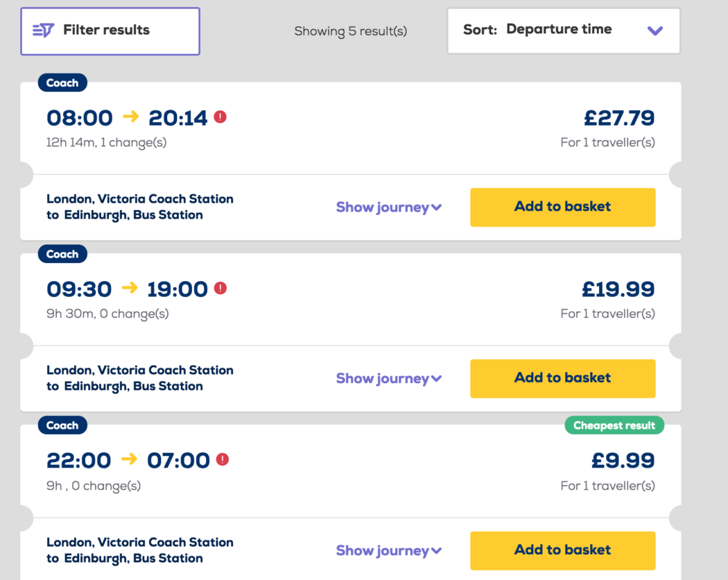Click London Victoria route text on first result
This screenshot has height=580, width=728.
pos(139,207)
